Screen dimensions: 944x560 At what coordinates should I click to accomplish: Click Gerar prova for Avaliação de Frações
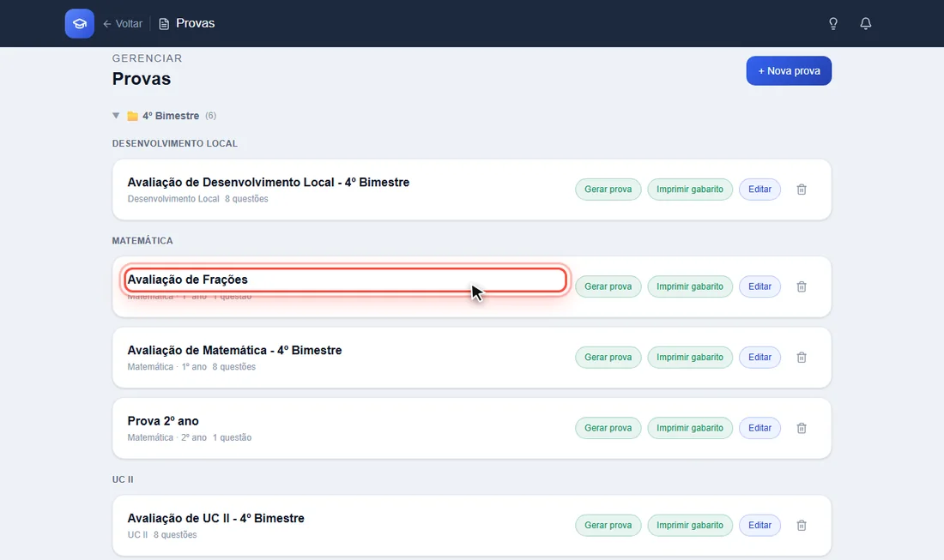click(x=608, y=286)
